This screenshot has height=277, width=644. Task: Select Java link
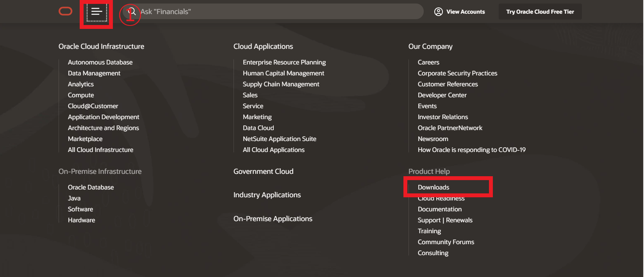point(74,198)
